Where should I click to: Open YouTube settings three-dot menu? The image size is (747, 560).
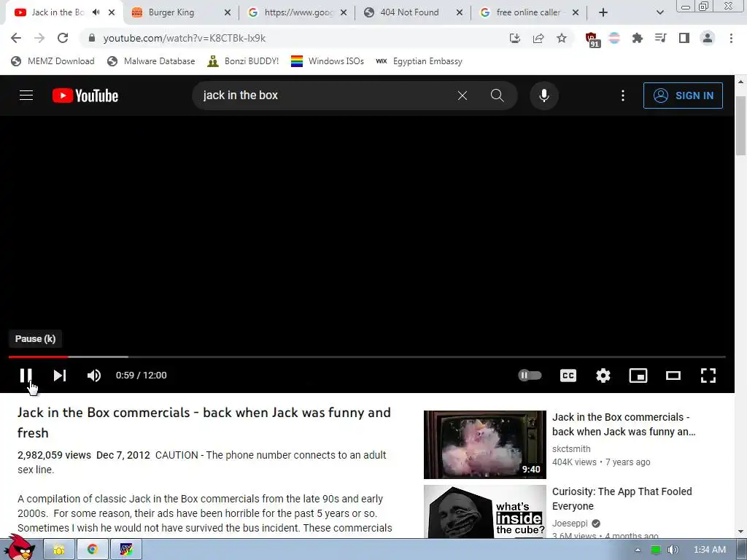[x=623, y=96]
